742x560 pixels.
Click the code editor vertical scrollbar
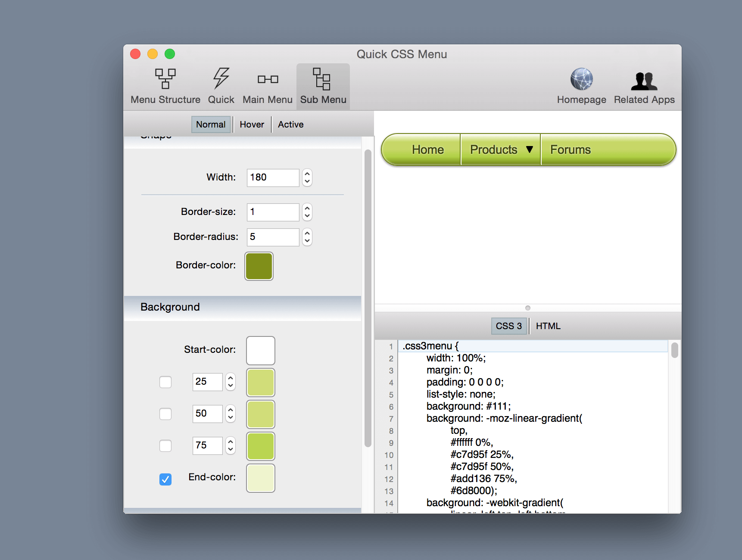675,350
